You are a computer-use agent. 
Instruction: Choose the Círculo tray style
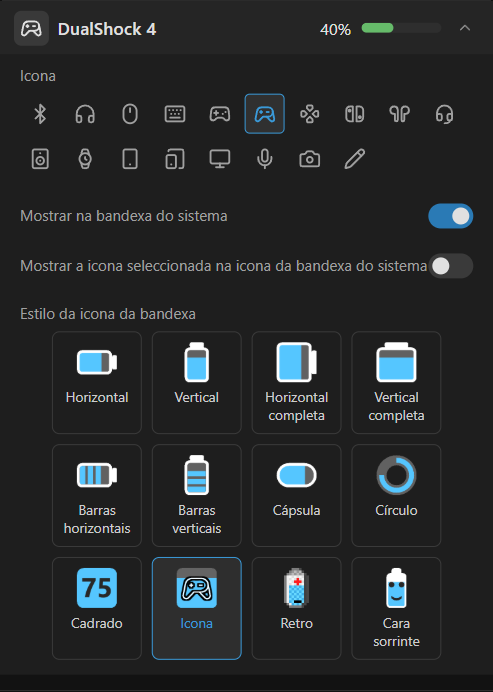tap(396, 496)
